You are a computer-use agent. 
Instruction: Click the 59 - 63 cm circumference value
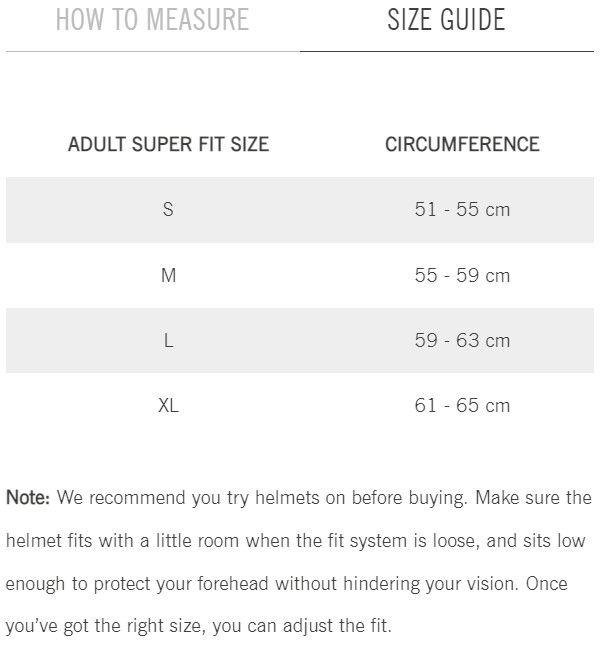(462, 340)
